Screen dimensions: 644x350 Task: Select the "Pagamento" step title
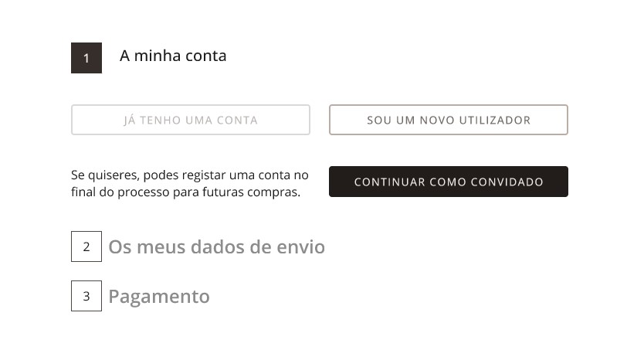[x=159, y=297]
